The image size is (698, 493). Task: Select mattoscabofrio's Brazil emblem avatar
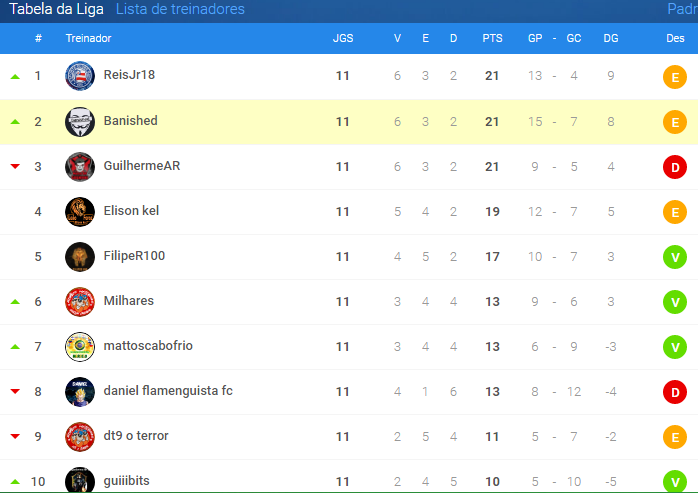(80, 347)
